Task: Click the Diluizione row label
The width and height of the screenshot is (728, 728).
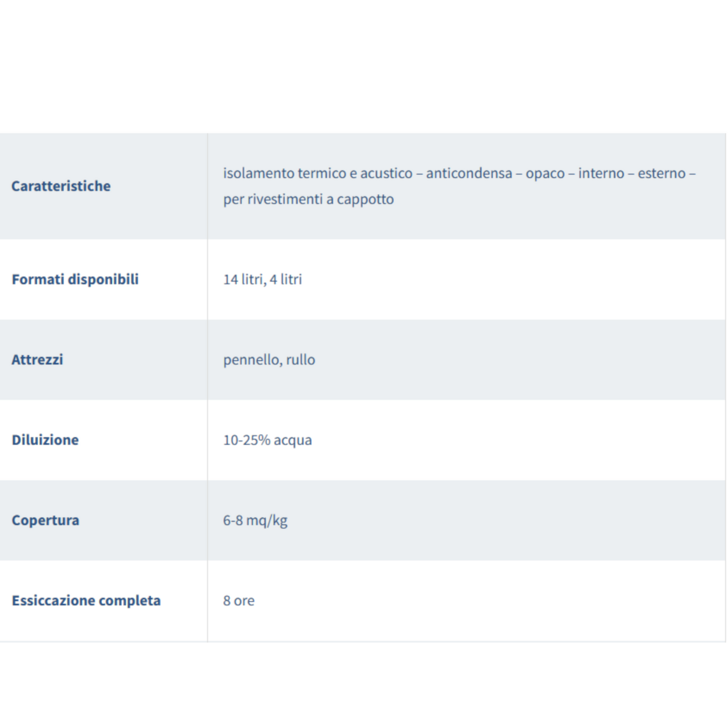Action: tap(45, 440)
